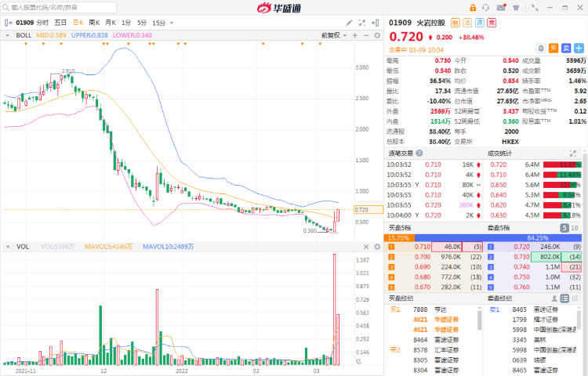Click the compact mode arrows icon
The width and height of the screenshot is (588, 376).
pos(535,8)
